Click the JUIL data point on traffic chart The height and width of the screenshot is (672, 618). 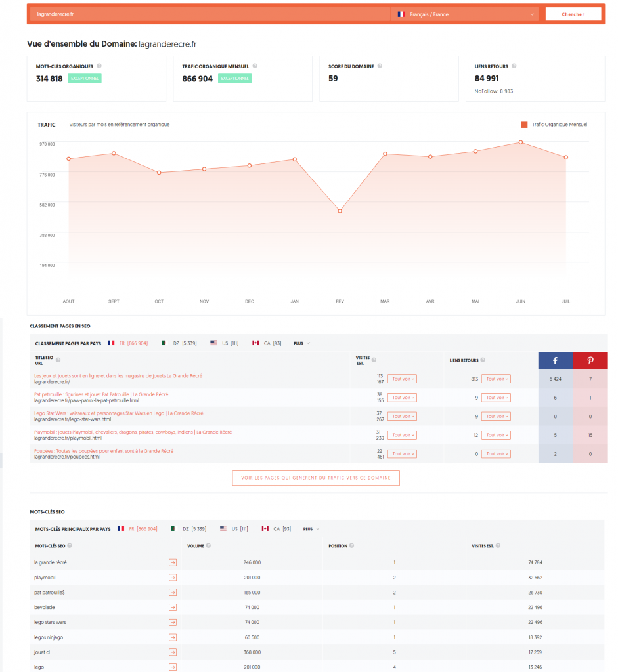coord(565,157)
